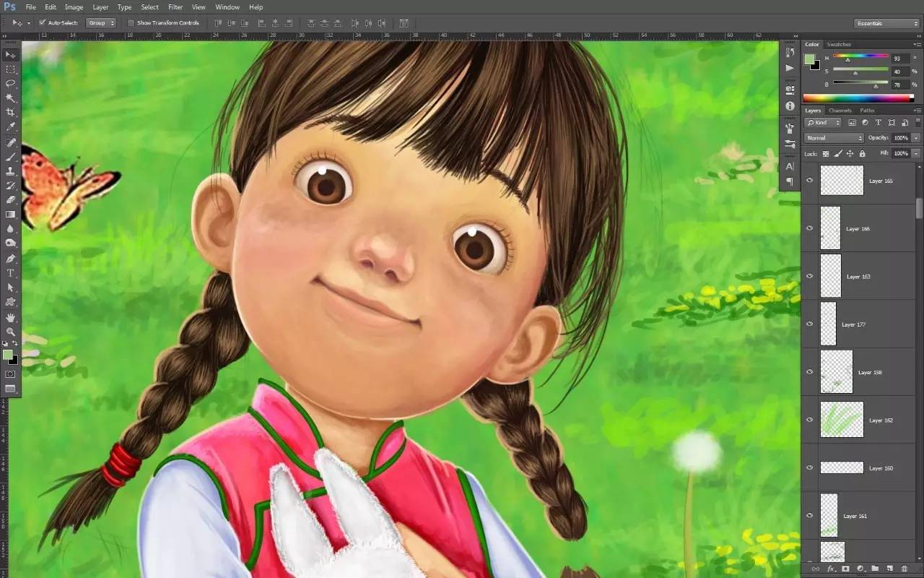
Task: Open the Actions panel play icon
Action: tap(790, 68)
